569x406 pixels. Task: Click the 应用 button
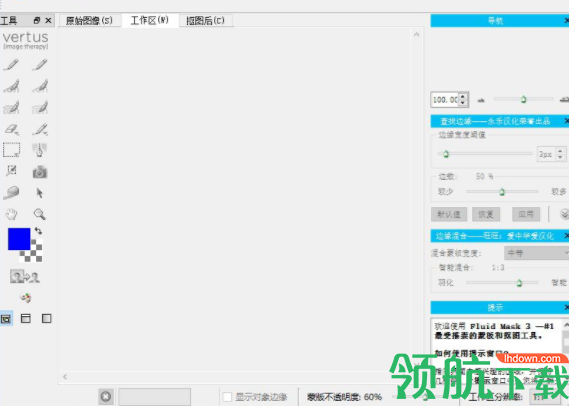[x=526, y=214]
